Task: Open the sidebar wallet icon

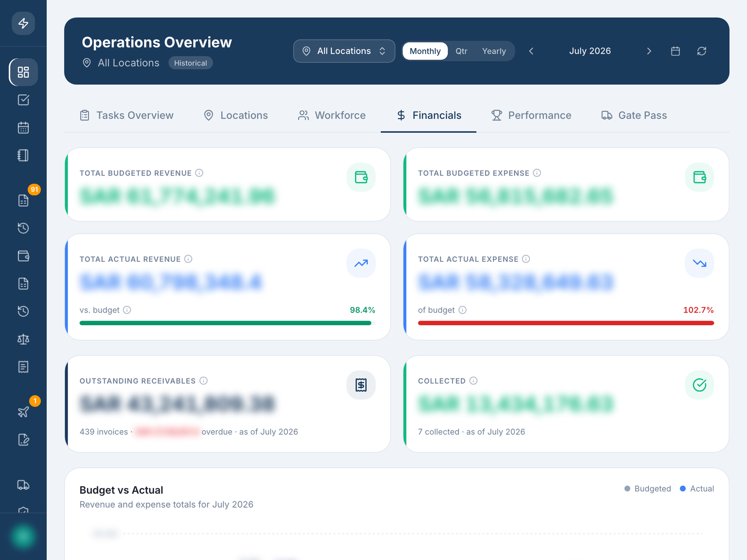Action: (x=23, y=256)
